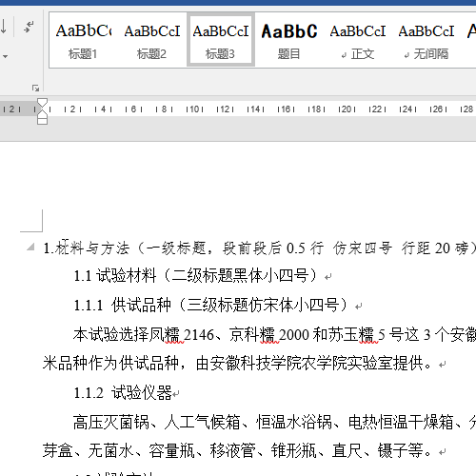The image size is (476, 476).
Task: Click the ruler at mark 20
Action: (x=347, y=109)
